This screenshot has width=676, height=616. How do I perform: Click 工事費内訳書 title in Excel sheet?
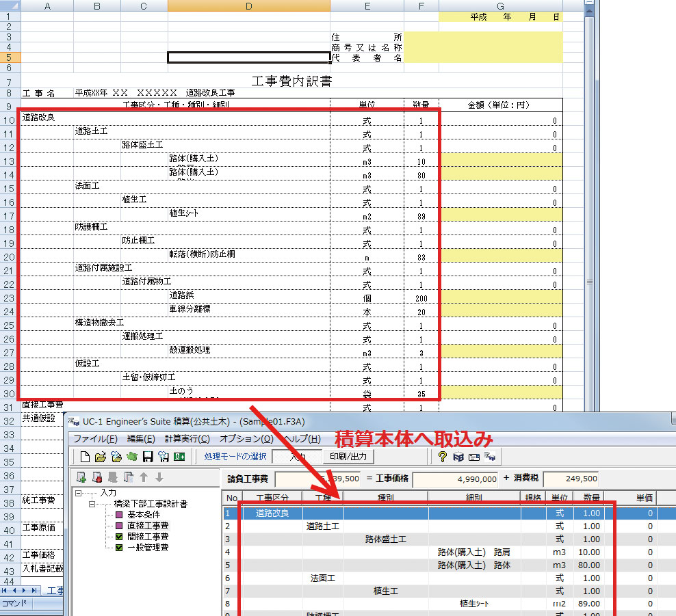(x=292, y=81)
